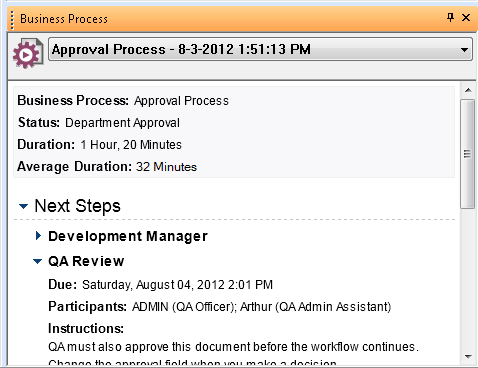Click the vertical scrollbar thumb

(467, 154)
